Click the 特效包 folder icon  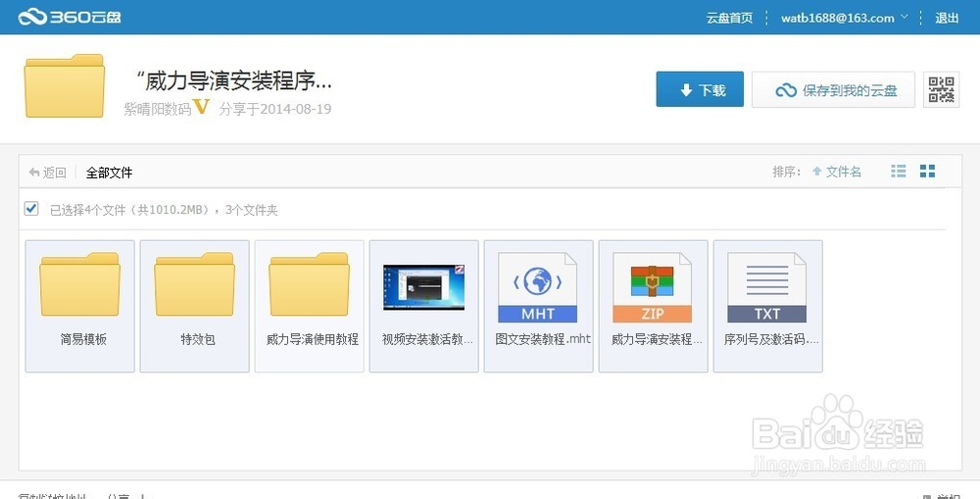(x=194, y=284)
